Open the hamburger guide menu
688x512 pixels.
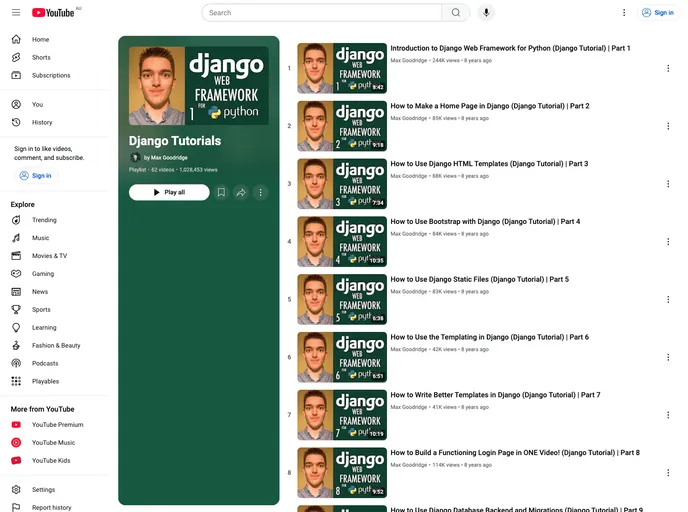(x=16, y=12)
